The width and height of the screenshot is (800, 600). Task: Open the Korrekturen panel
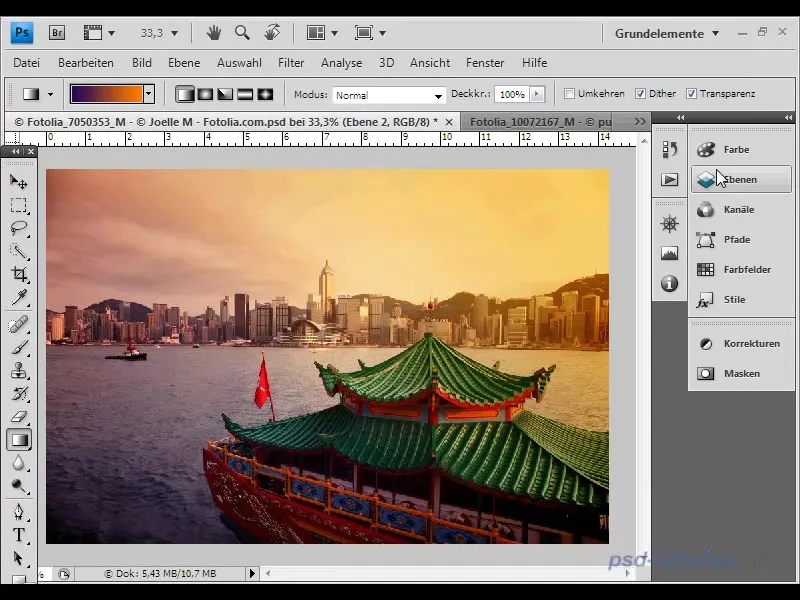point(741,343)
